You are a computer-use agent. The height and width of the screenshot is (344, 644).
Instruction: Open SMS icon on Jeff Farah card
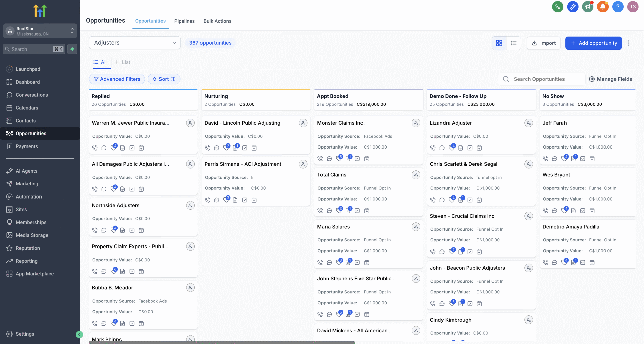pyautogui.click(x=555, y=159)
